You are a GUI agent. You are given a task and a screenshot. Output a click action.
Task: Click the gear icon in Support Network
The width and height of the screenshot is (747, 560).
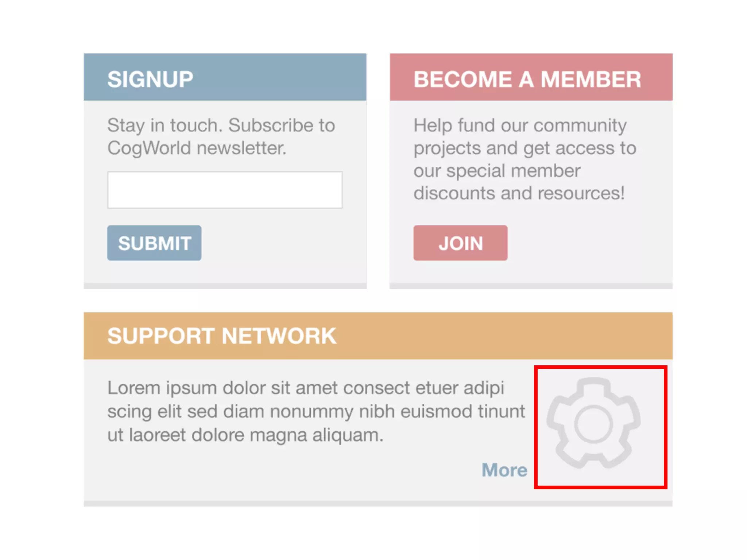[x=593, y=423]
